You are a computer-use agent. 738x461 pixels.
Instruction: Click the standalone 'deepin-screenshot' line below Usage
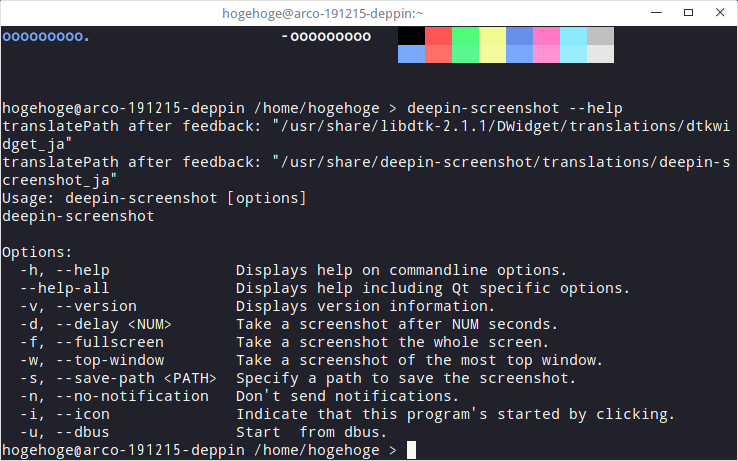pyautogui.click(x=78, y=216)
